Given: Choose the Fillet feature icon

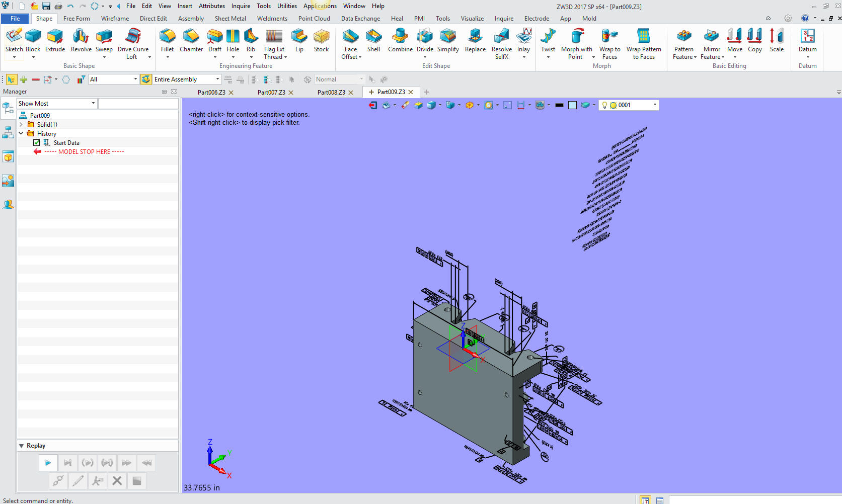Looking at the screenshot, I should (x=167, y=41).
